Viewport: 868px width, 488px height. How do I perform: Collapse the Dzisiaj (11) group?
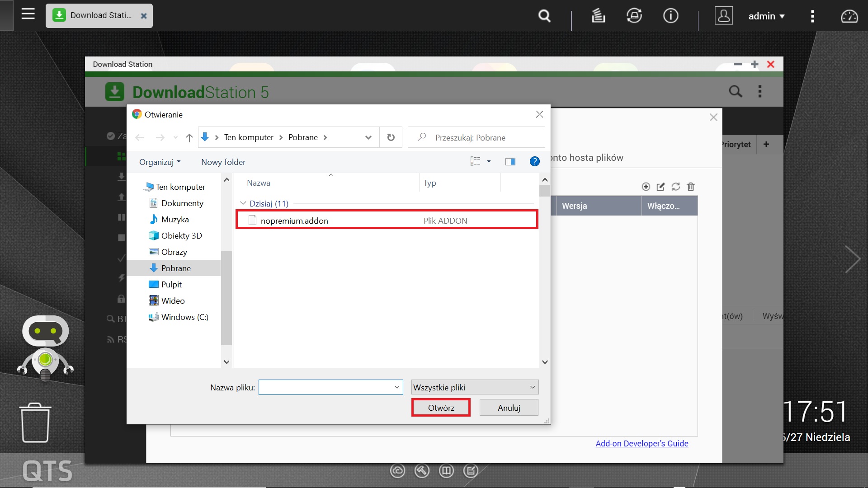[243, 203]
